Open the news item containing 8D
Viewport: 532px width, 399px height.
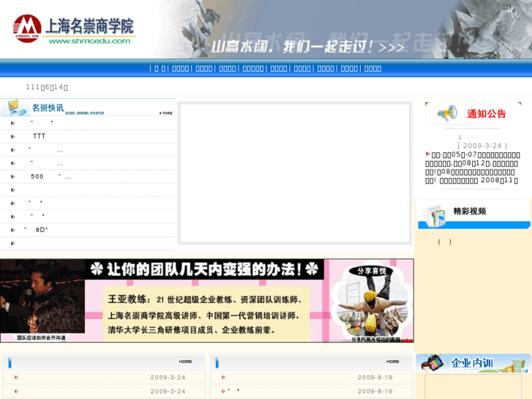[36, 230]
